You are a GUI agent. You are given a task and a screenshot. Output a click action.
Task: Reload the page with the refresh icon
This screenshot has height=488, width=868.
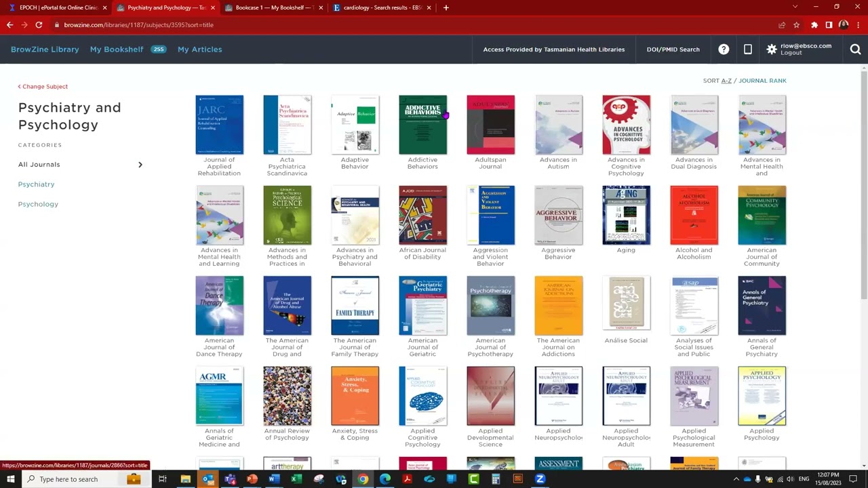click(39, 25)
